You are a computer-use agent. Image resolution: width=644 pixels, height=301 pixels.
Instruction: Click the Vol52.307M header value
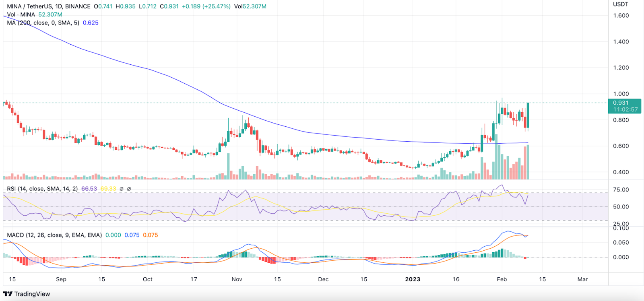(x=250, y=6)
